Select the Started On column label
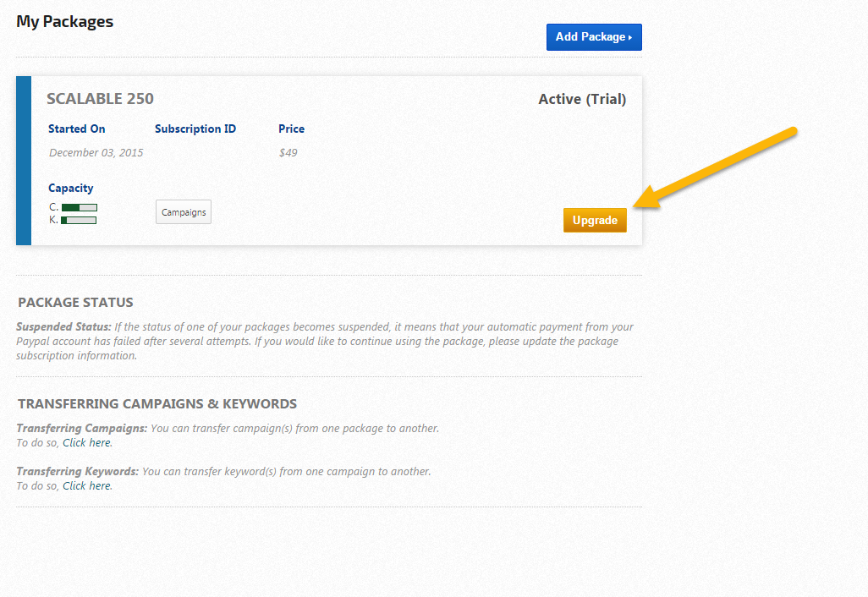 (77, 129)
